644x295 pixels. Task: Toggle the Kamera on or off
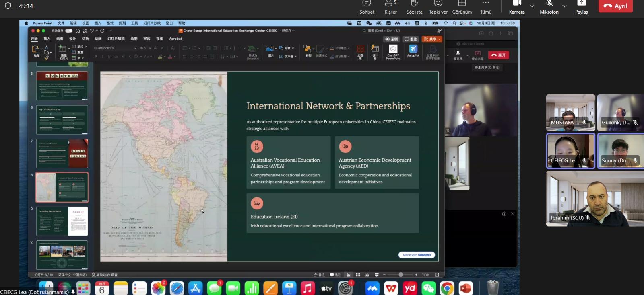click(x=517, y=7)
